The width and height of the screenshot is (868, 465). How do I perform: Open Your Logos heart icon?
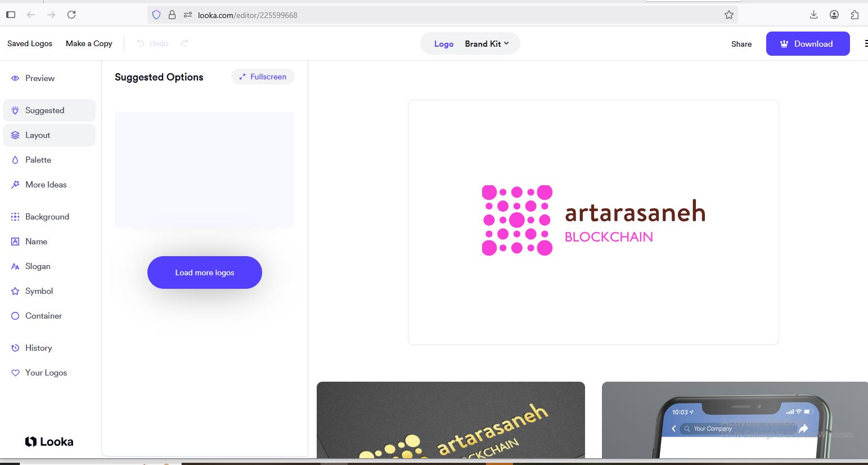[x=15, y=373]
